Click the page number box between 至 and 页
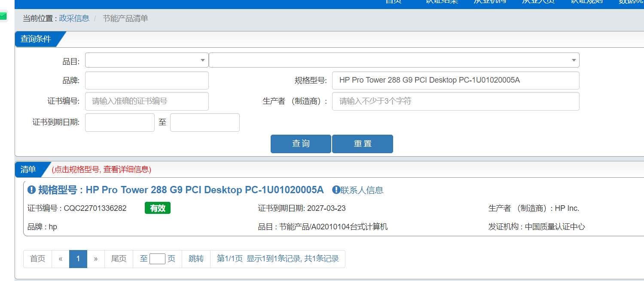Screen dimensions: 644x281 tap(157, 259)
